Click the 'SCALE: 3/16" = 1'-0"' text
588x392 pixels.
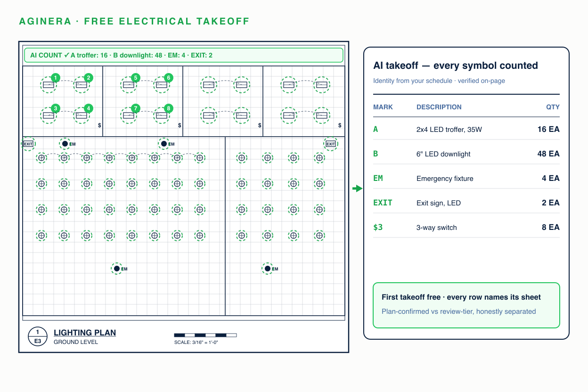pos(196,342)
